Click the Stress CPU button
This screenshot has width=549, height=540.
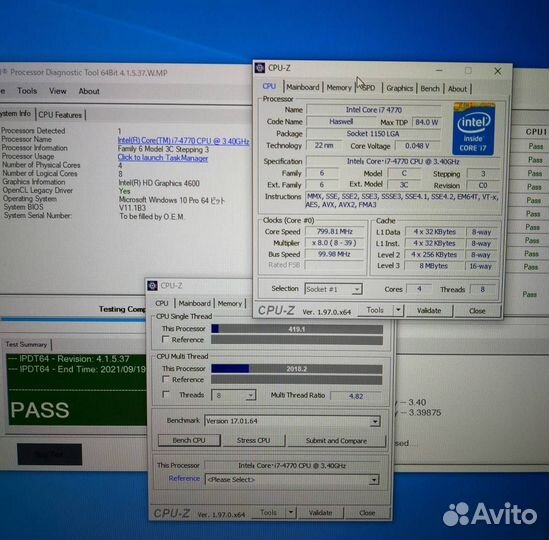[253, 440]
